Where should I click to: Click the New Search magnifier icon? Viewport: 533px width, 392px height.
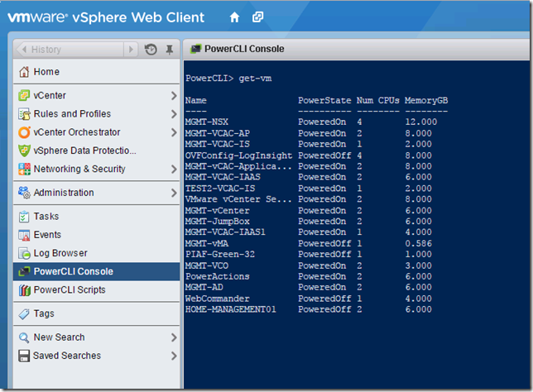click(24, 337)
